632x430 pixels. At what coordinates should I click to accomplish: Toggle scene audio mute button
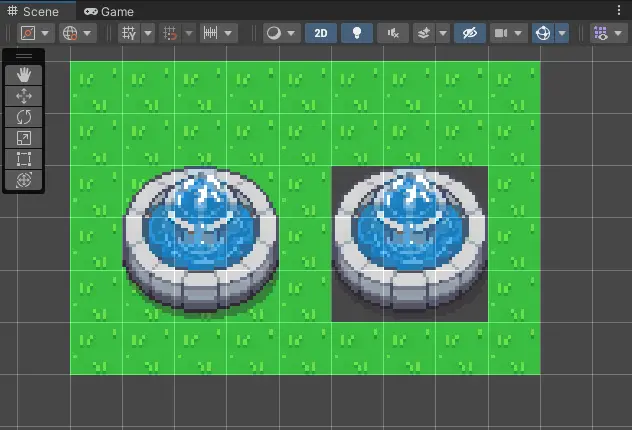393,33
